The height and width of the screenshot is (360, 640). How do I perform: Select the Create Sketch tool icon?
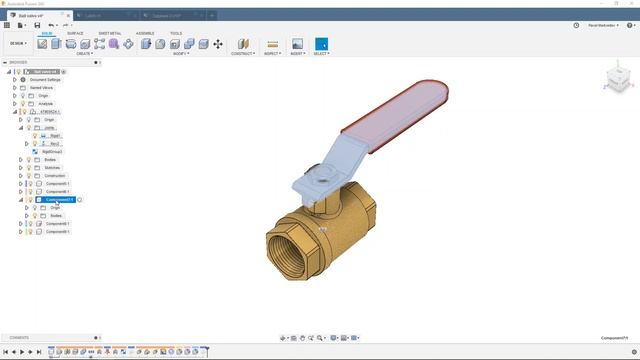point(42,44)
